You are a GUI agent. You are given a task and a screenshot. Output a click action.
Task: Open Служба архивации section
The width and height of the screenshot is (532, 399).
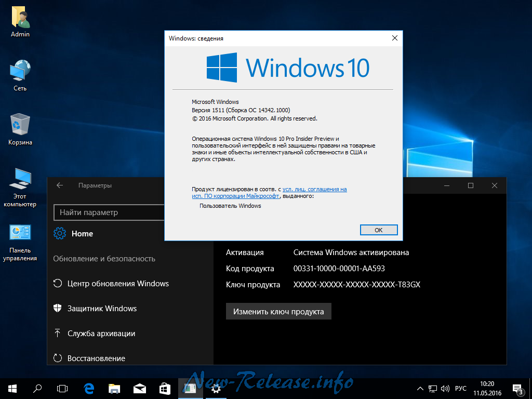tap(95, 334)
